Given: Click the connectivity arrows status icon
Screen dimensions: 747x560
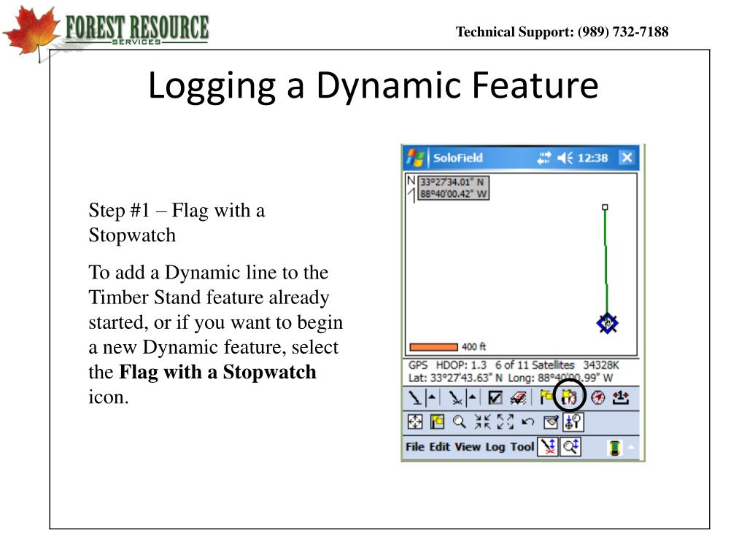Looking at the screenshot, I should coord(544,157).
